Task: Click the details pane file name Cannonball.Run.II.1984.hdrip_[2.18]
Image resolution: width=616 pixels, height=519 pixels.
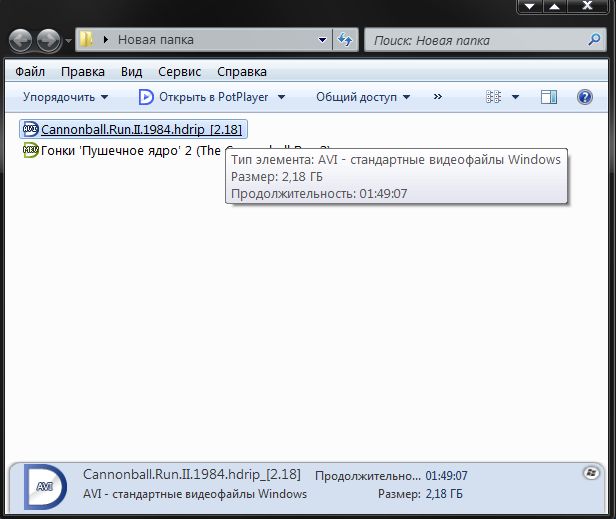Action: pyautogui.click(x=192, y=475)
